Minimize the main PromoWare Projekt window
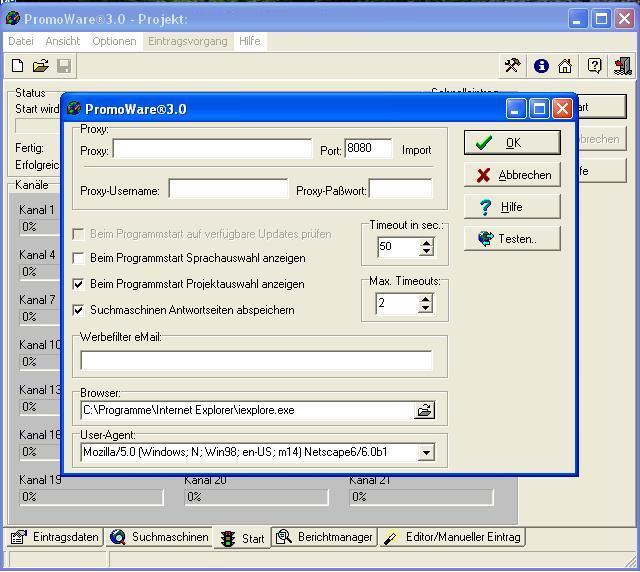 pyautogui.click(x=578, y=19)
